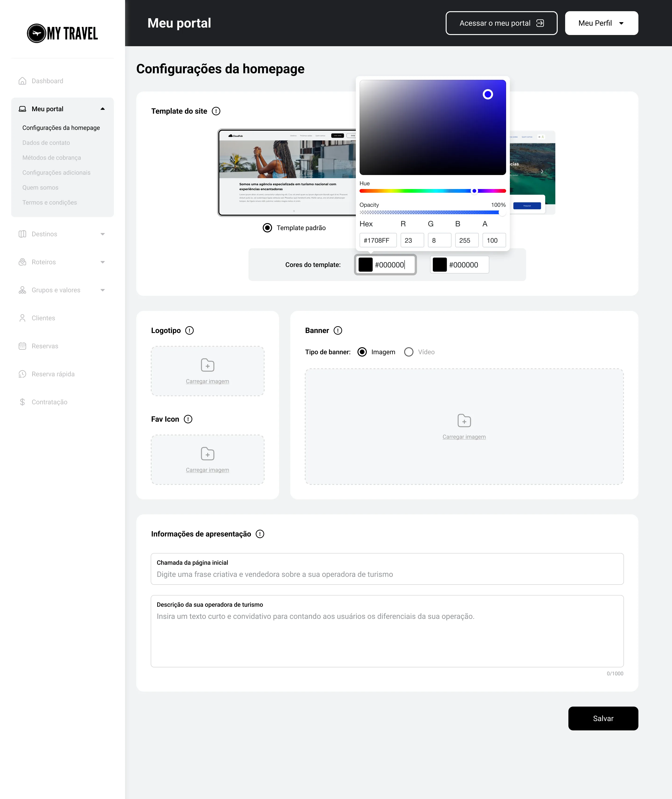Select Vídeo banner type radio
672x799 pixels.
[409, 352]
